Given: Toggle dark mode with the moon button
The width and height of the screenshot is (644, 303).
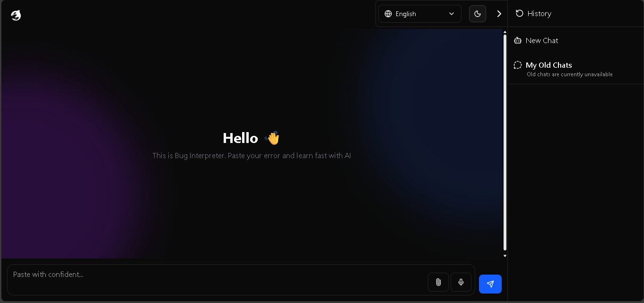Looking at the screenshot, I should (x=478, y=14).
